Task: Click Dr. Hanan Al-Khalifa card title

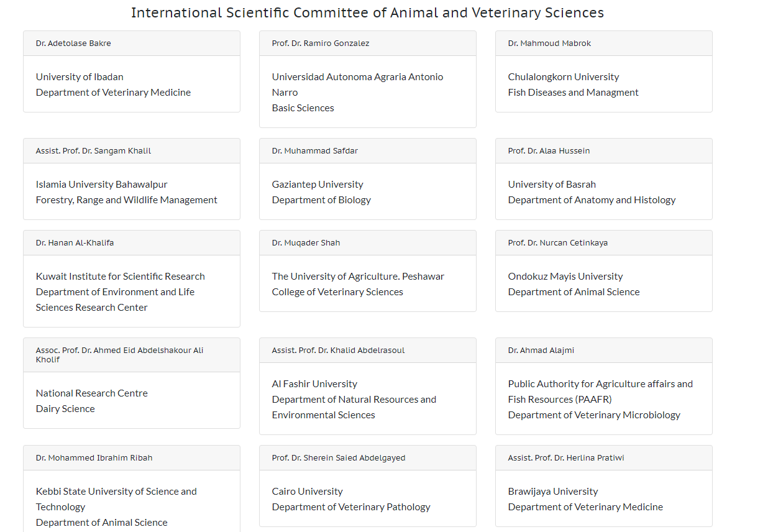Action: [x=75, y=243]
